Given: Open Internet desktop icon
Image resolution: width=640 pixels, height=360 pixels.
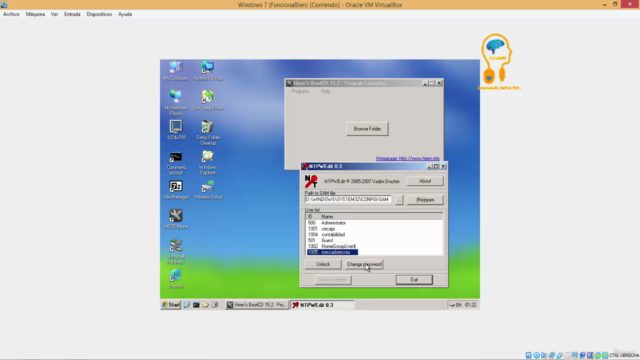Looking at the screenshot, I should [x=176, y=278].
